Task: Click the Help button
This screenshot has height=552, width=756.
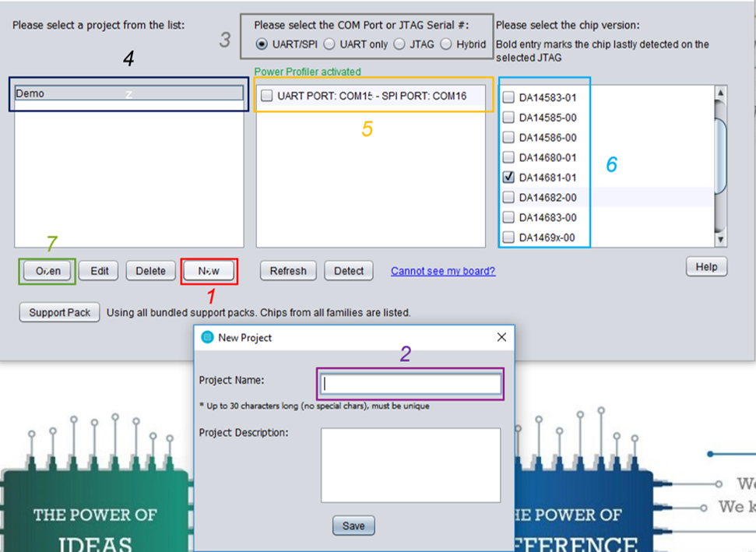Action: click(706, 267)
